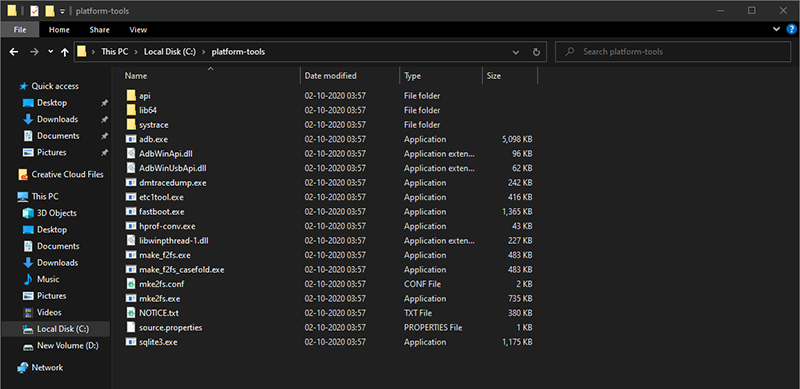Click the systrace folder icon
800x389 pixels.
tap(131, 125)
